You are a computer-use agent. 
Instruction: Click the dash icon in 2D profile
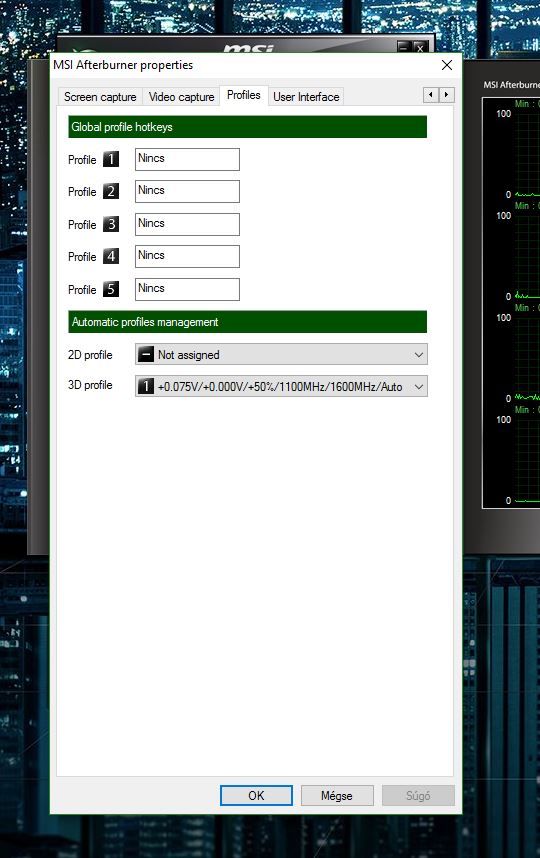(x=146, y=355)
